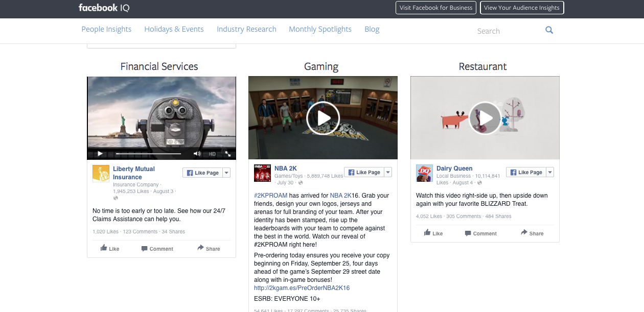
Task: Click the Dairy Queen logo icon
Action: [424, 173]
